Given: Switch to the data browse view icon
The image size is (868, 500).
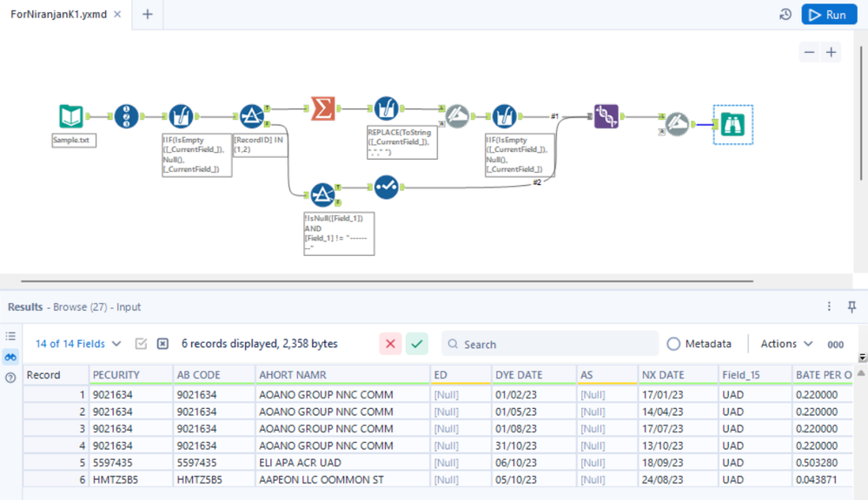Looking at the screenshot, I should tap(10, 358).
